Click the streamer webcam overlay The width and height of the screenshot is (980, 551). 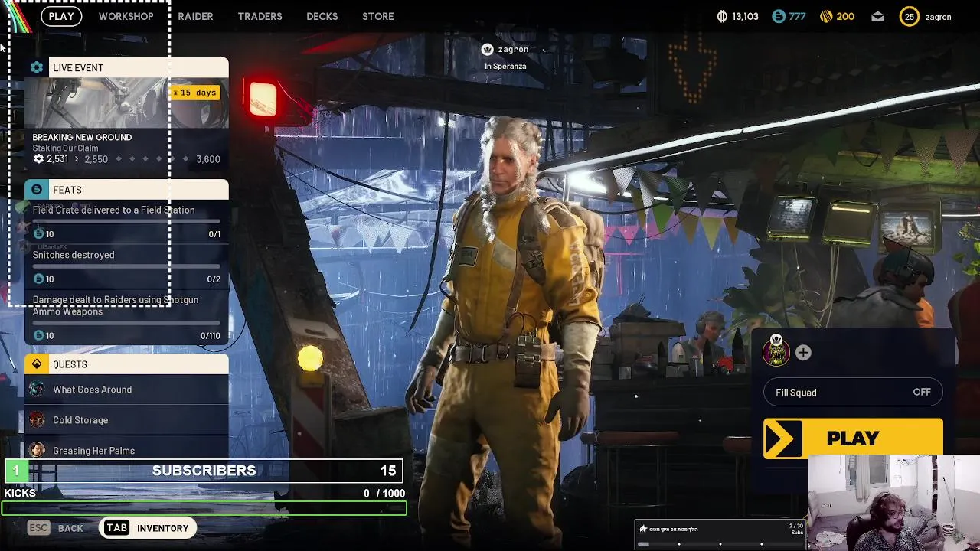point(893,503)
